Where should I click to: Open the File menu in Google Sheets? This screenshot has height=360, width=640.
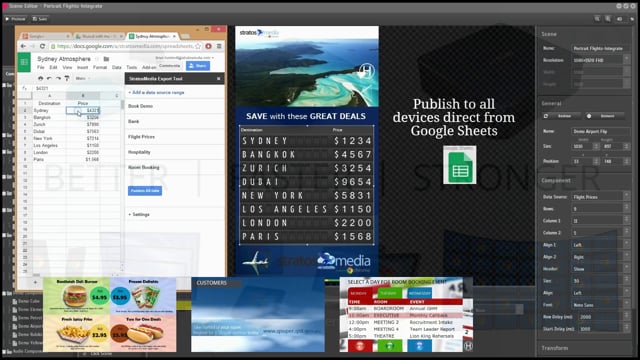pos(41,67)
